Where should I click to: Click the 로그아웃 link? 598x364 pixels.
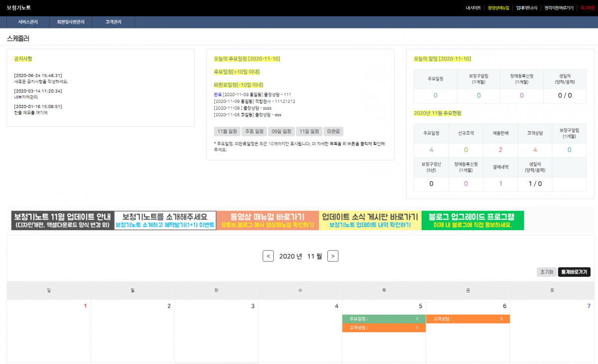(x=587, y=8)
